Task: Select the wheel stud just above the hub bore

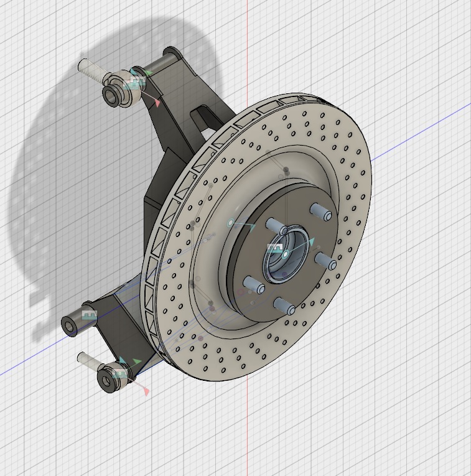Action: tap(276, 226)
